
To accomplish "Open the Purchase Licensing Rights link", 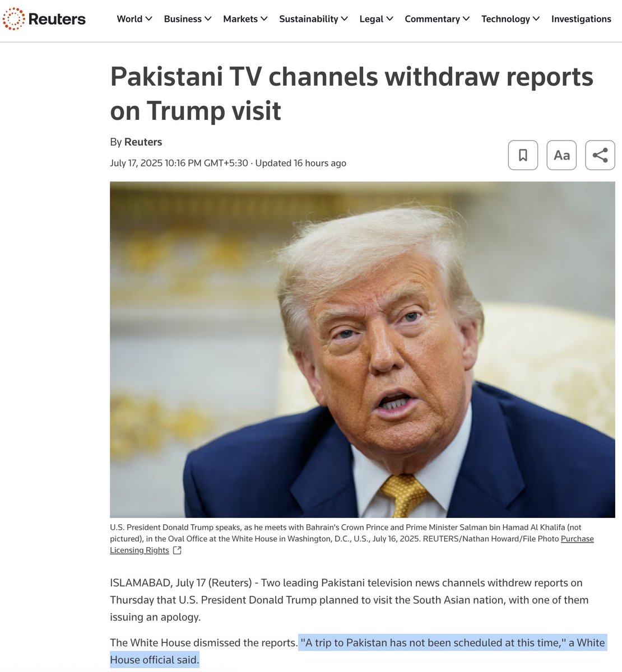I will click(352, 544).
